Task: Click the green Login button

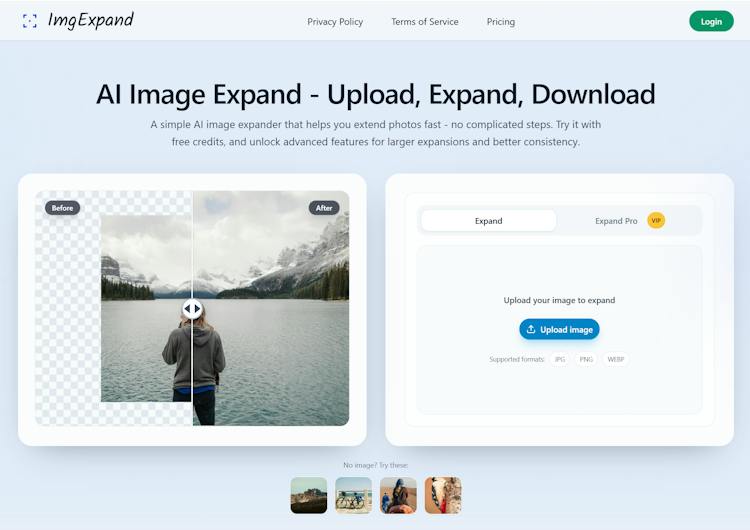Action: click(711, 22)
